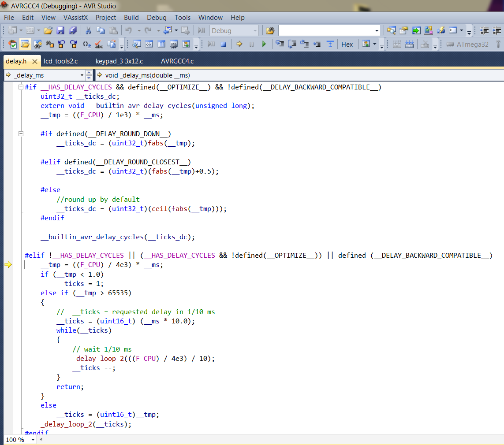Open the Tools menu
Viewport: 504px width, 445px height.
[182, 18]
